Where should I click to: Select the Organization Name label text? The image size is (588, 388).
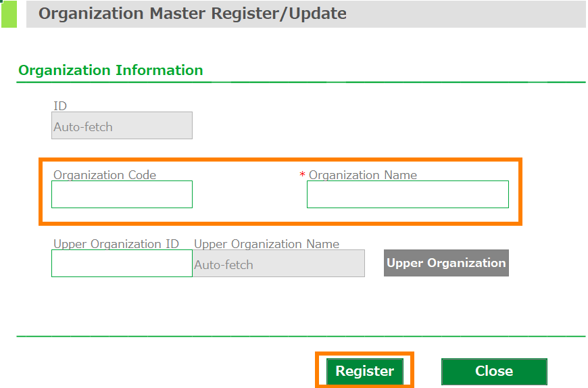click(363, 175)
